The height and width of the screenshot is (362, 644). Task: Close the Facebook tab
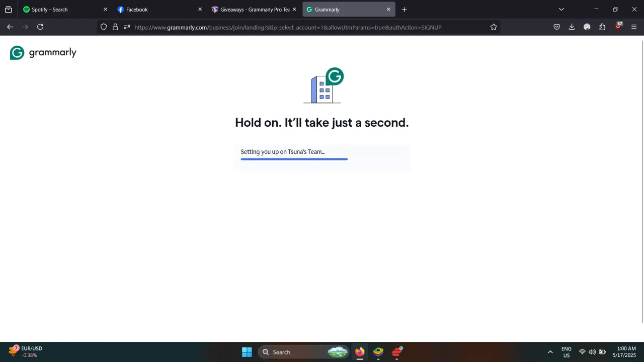(200, 10)
